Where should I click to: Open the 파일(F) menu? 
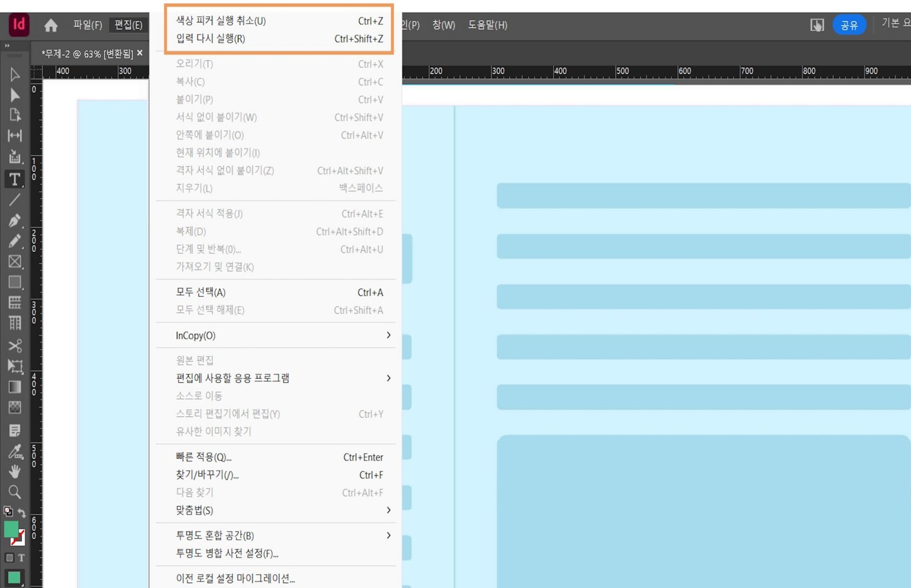coord(87,25)
